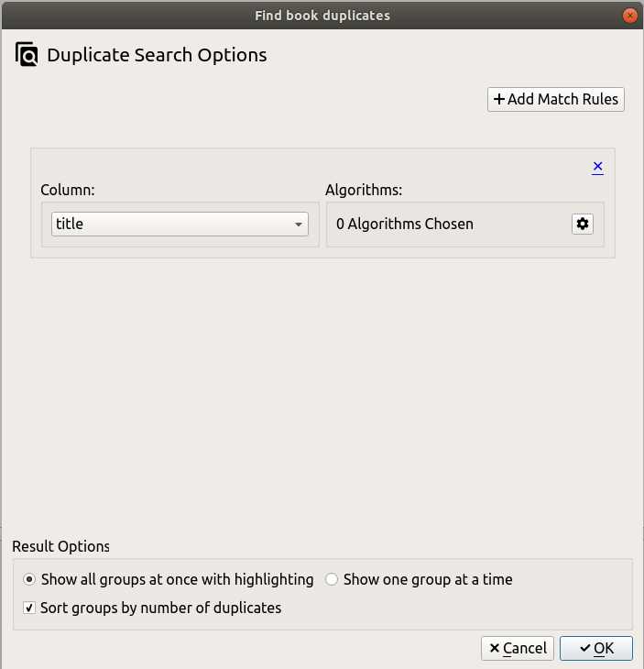
Task: Close the Find book duplicates window
Action: (x=630, y=15)
